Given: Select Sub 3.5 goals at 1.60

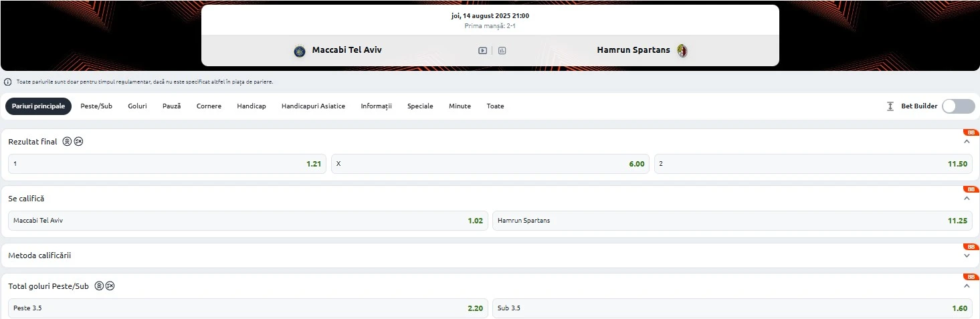Looking at the screenshot, I should [x=732, y=308].
